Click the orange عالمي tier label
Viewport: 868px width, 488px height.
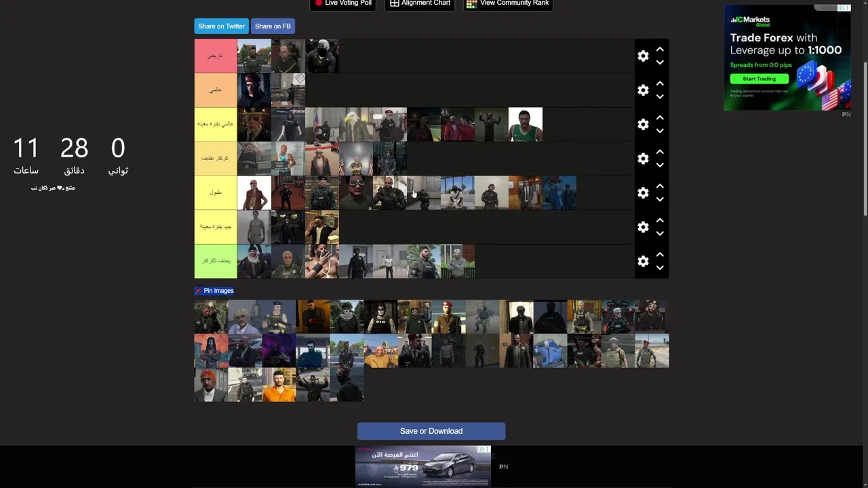[x=216, y=90]
